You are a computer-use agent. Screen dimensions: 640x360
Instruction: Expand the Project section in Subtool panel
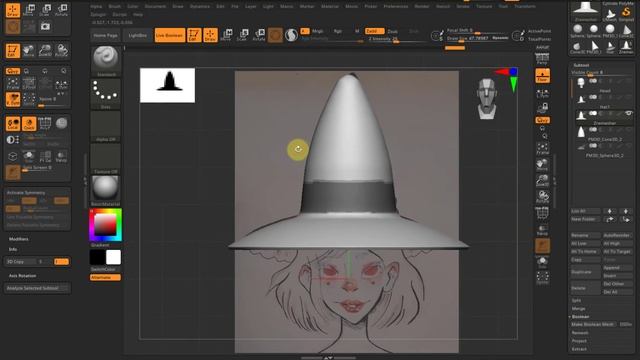tap(579, 341)
